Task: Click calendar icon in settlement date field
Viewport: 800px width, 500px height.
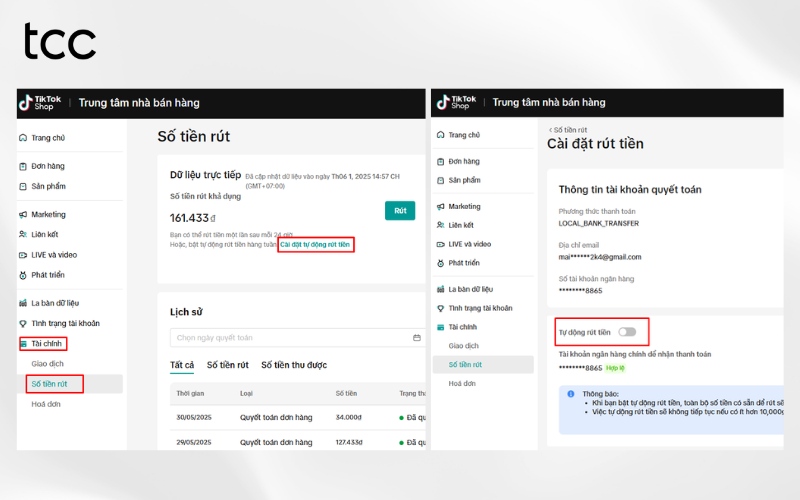Action: (417, 338)
